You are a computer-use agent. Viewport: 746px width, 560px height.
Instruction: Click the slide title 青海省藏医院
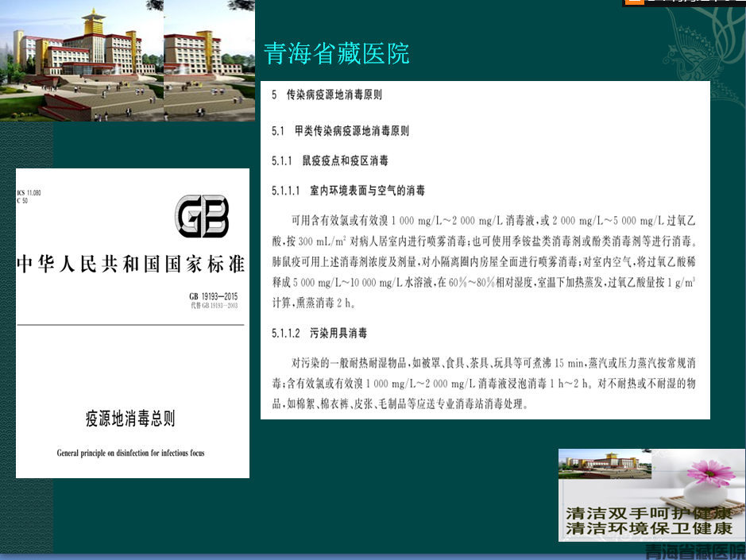(x=336, y=54)
